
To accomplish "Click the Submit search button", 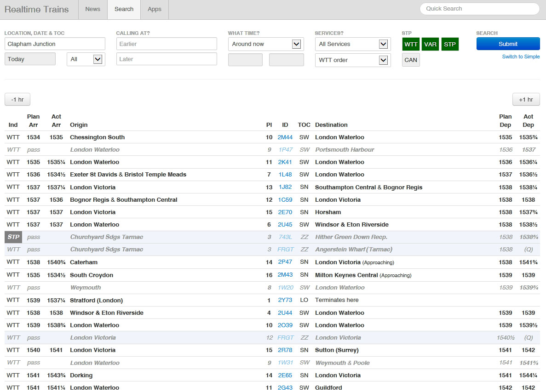I will 508,44.
